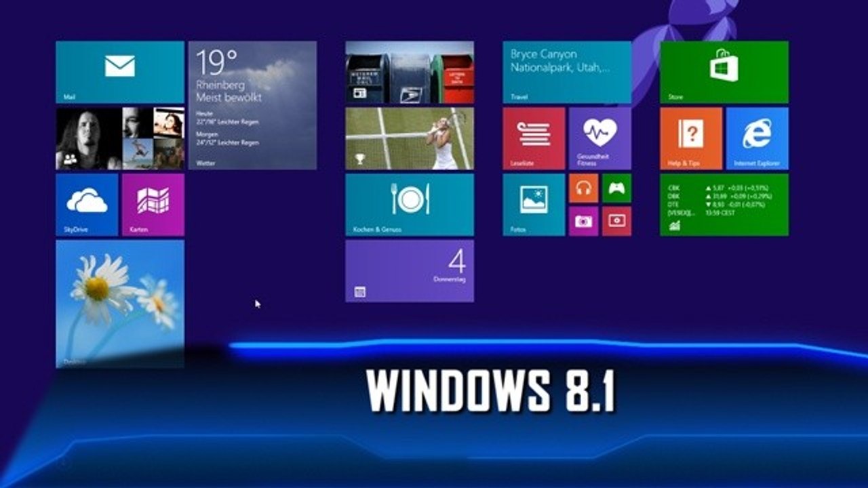Open the calendar tile showing 4 Donnerstag
Viewport: 868px width, 488px height.
(410, 271)
